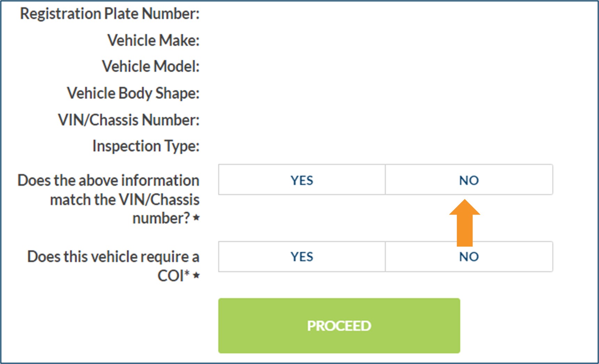This screenshot has height=364, width=599.
Task: Click the Registration Plate Number label
Action: pos(110,14)
